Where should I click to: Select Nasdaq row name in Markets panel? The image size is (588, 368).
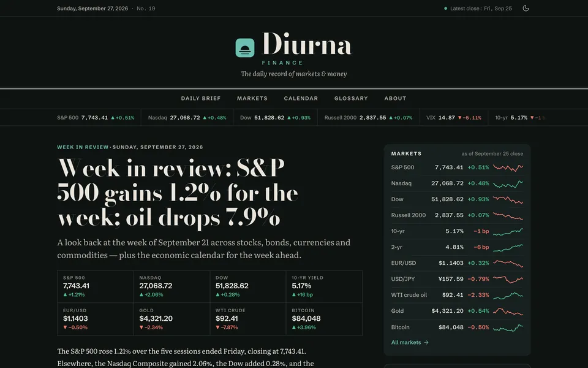(401, 183)
